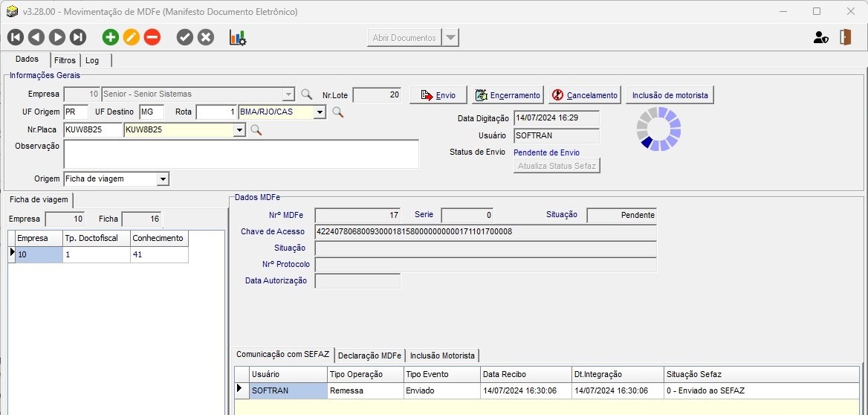Open the chart settings report icon
This screenshot has width=868, height=415.
(x=238, y=37)
